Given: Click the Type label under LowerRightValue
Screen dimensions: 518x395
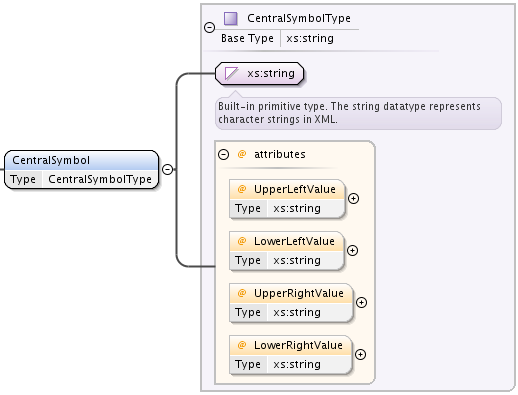Looking at the screenshot, I should (x=248, y=365).
